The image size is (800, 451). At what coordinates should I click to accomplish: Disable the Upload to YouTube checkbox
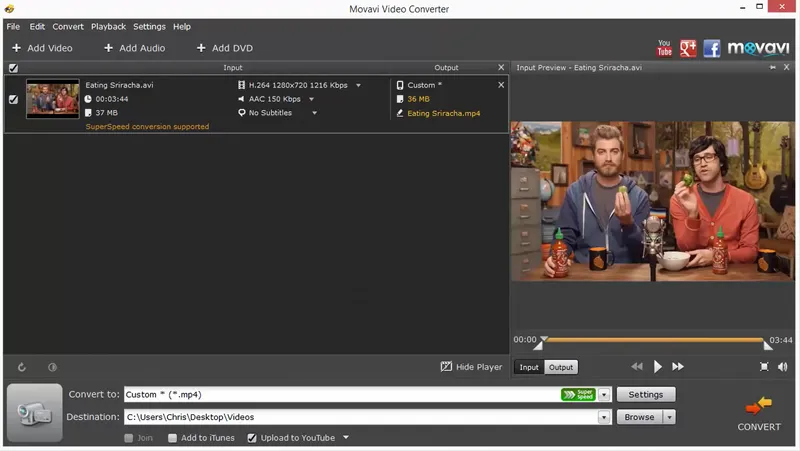click(x=252, y=438)
